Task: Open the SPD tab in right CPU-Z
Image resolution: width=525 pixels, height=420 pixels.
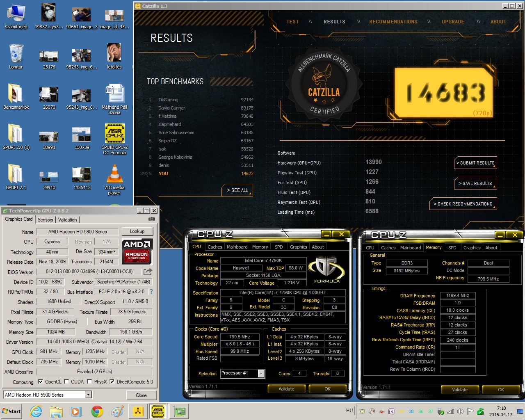Action: [x=452, y=248]
